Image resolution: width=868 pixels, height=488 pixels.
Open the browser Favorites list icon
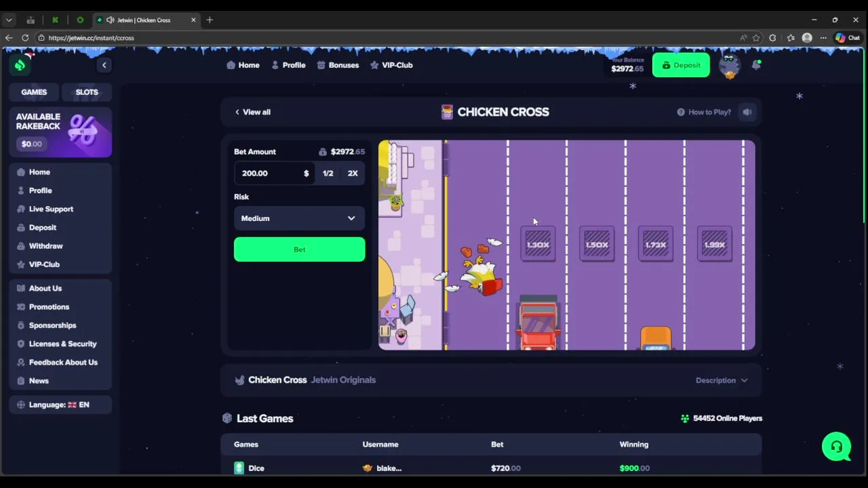point(791,38)
